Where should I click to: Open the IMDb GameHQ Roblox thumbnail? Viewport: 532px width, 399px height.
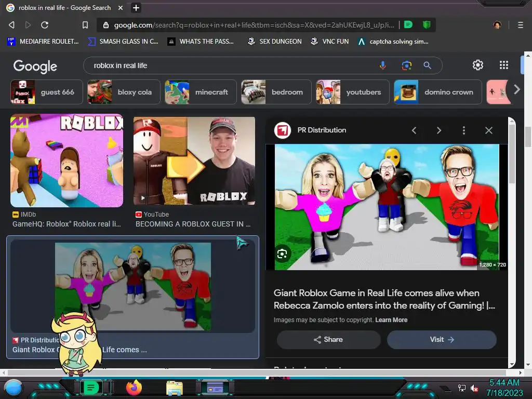(67, 161)
